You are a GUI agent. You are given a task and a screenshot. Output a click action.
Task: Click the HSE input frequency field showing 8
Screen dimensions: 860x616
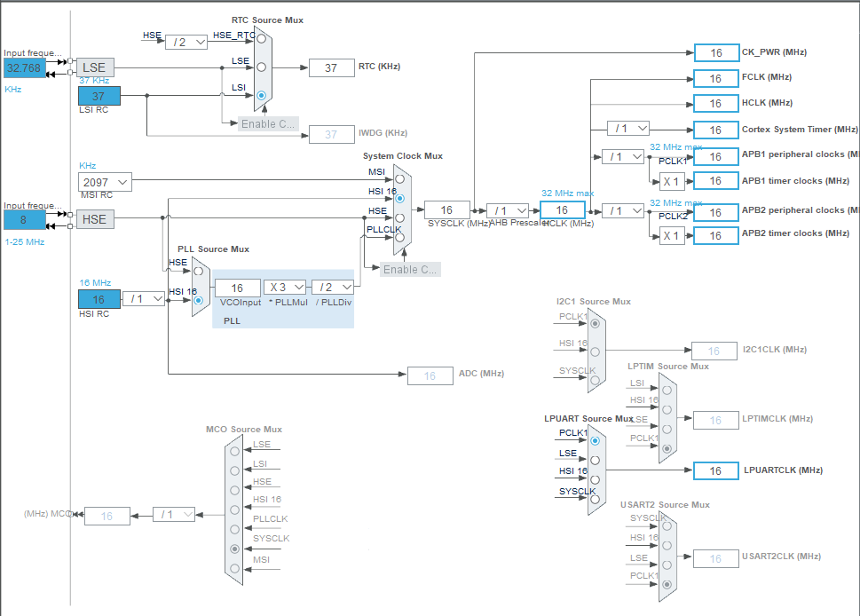tap(25, 220)
